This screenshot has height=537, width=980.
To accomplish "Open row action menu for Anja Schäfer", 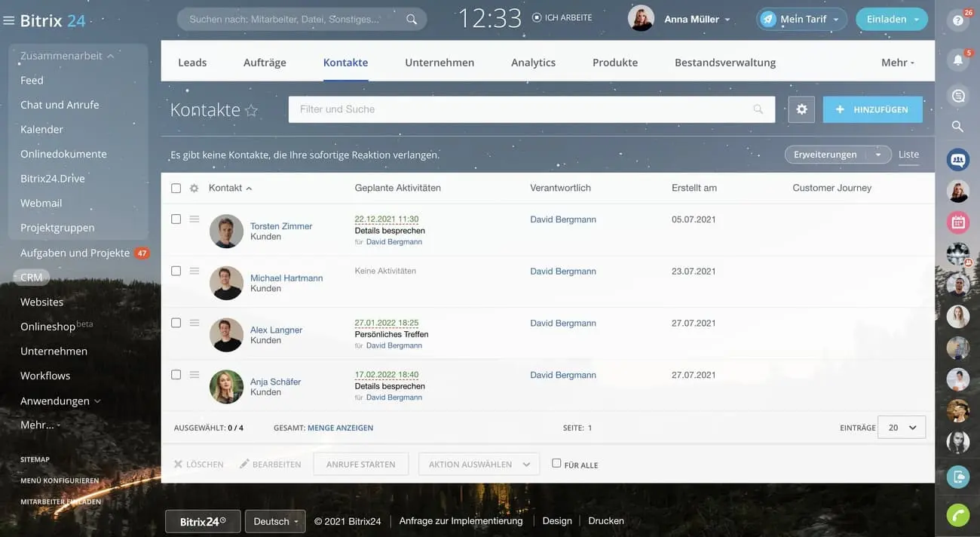I will 194,375.
